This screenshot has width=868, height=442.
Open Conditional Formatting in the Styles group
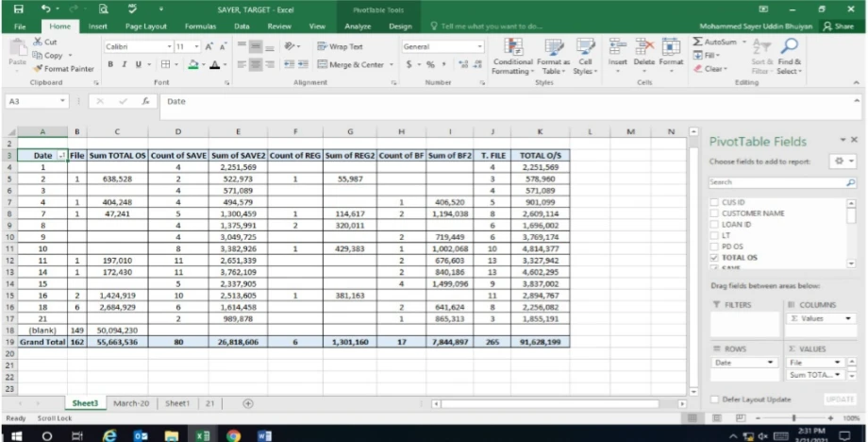coord(513,56)
